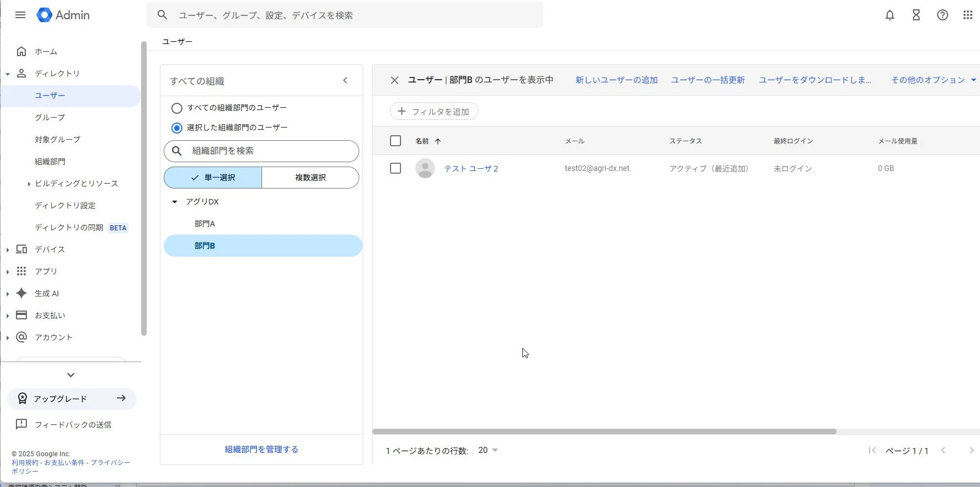Click the feedback speech bubble icon
Viewport: 980px width, 487px height.
pyautogui.click(x=21, y=424)
